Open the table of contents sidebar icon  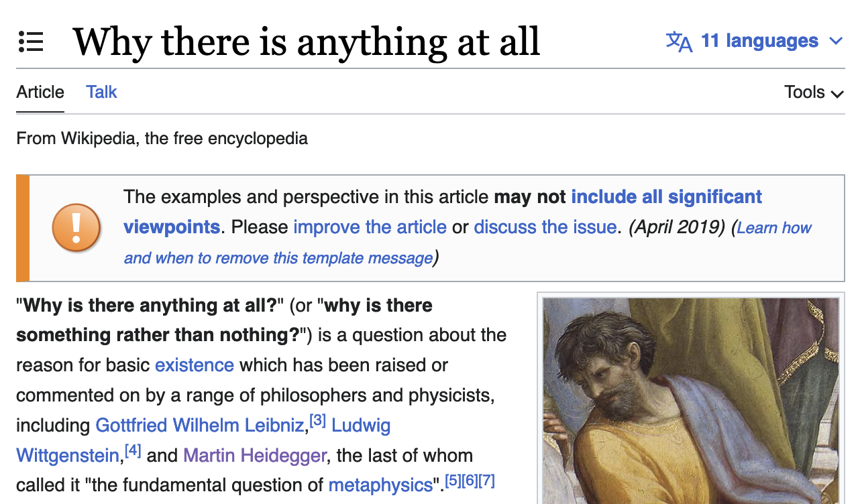click(x=31, y=42)
